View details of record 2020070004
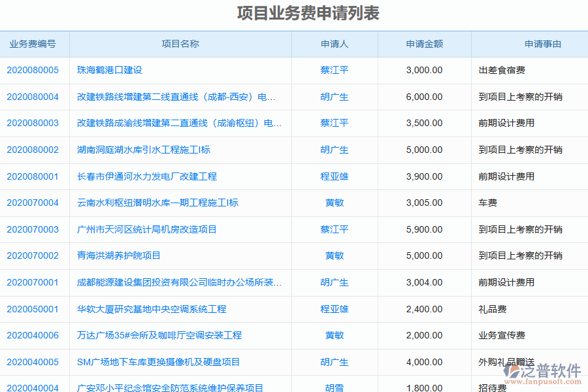 (x=33, y=203)
